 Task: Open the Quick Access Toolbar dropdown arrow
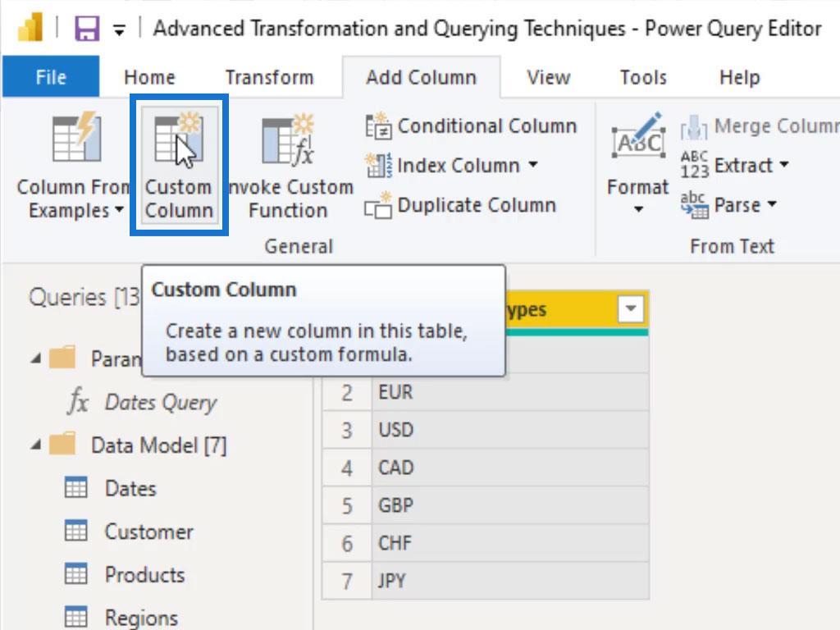pos(120,30)
